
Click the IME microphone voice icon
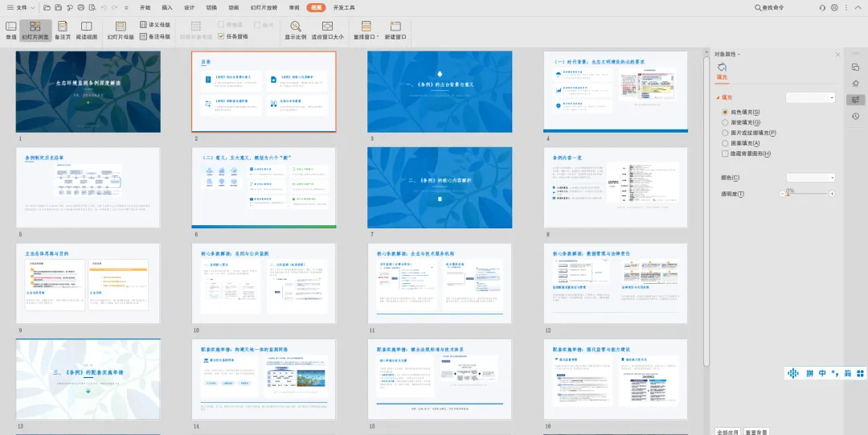coord(793,373)
